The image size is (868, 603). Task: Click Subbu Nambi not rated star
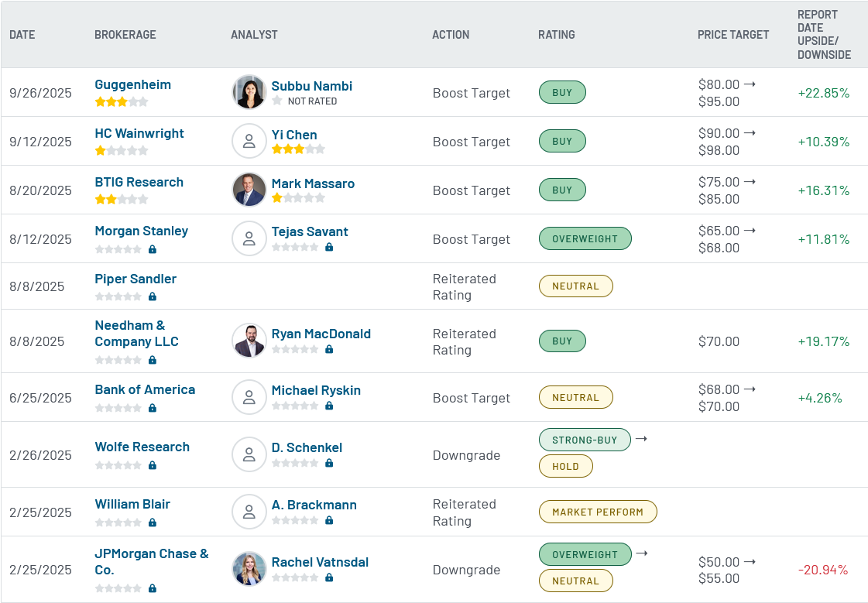point(277,101)
